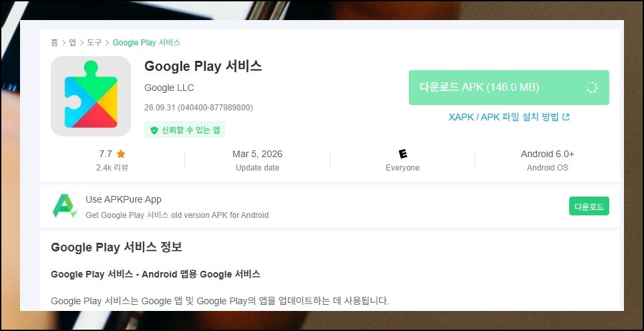The height and width of the screenshot is (331, 644).
Task: Open 도구 breadcrumb category
Action: pos(94,43)
